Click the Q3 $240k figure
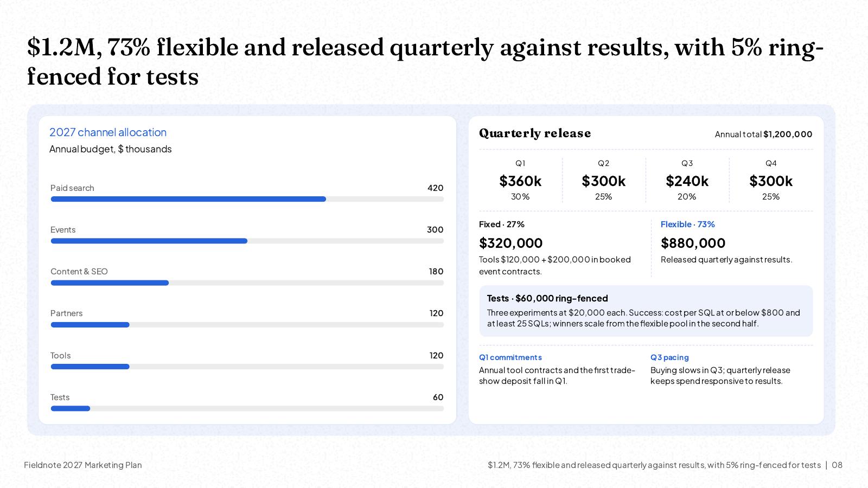Viewport: 868px width, 488px height. 687,181
